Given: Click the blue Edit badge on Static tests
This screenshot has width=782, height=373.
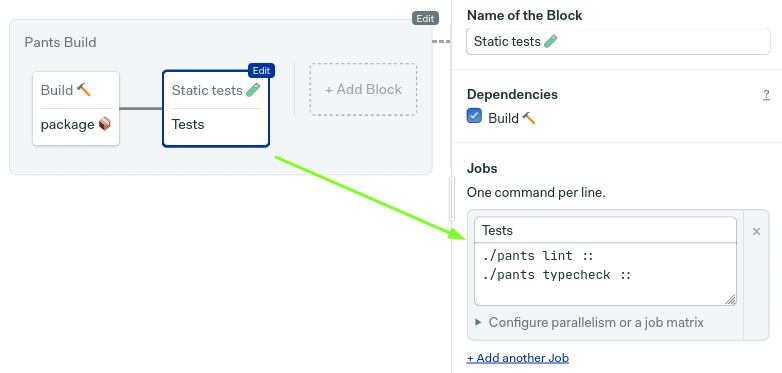Looking at the screenshot, I should pyautogui.click(x=261, y=71).
